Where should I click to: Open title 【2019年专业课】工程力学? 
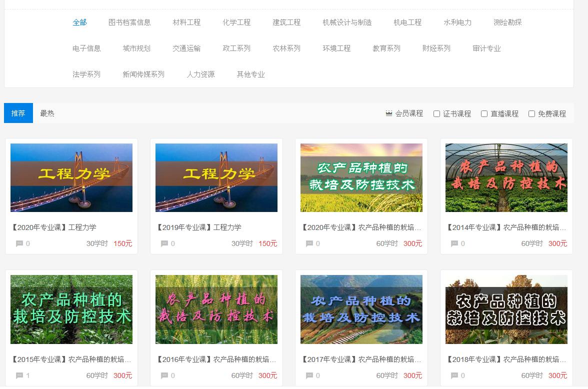pyautogui.click(x=199, y=227)
